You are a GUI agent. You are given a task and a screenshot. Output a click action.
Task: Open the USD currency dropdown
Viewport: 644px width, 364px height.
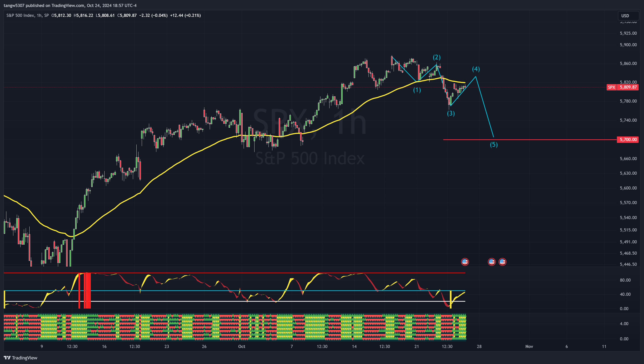pos(628,15)
